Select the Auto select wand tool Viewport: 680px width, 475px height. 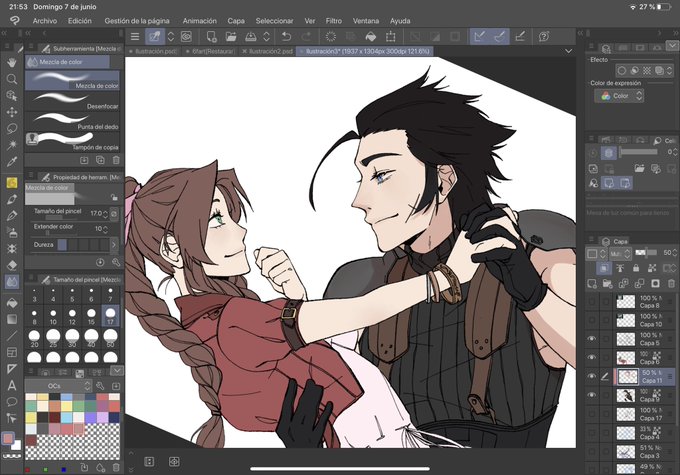pos(12,144)
